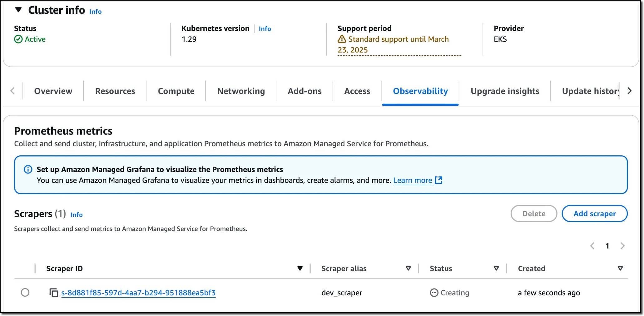Go to next page with the pagination arrow
This screenshot has width=644, height=316.
[622, 246]
